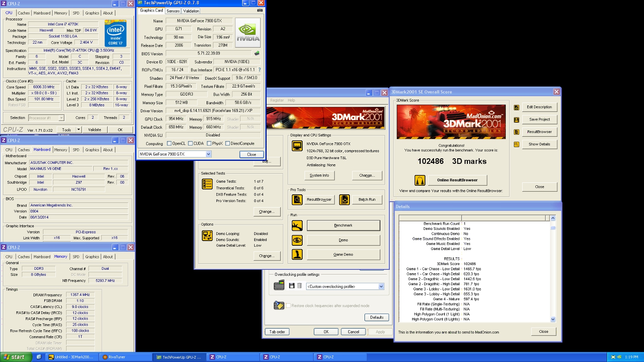
Task: Click the 3DMark Display and CPU Settings icon
Action: (297, 146)
